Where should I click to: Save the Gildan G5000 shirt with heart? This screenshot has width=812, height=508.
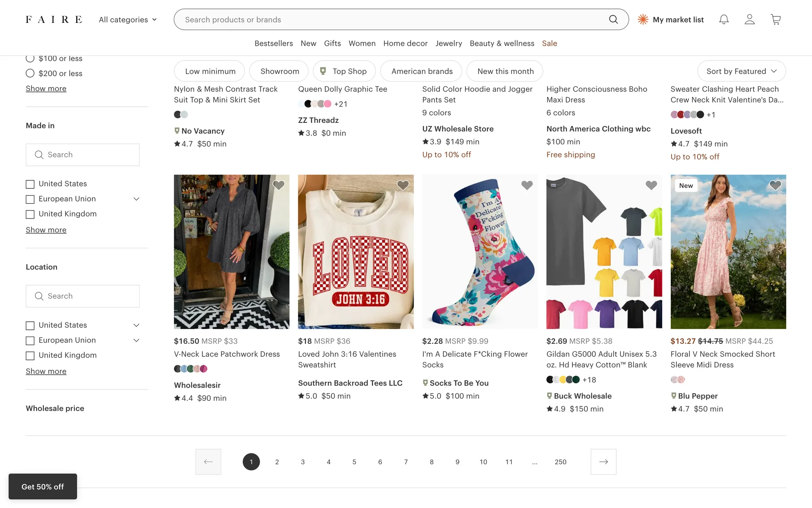[x=651, y=185]
